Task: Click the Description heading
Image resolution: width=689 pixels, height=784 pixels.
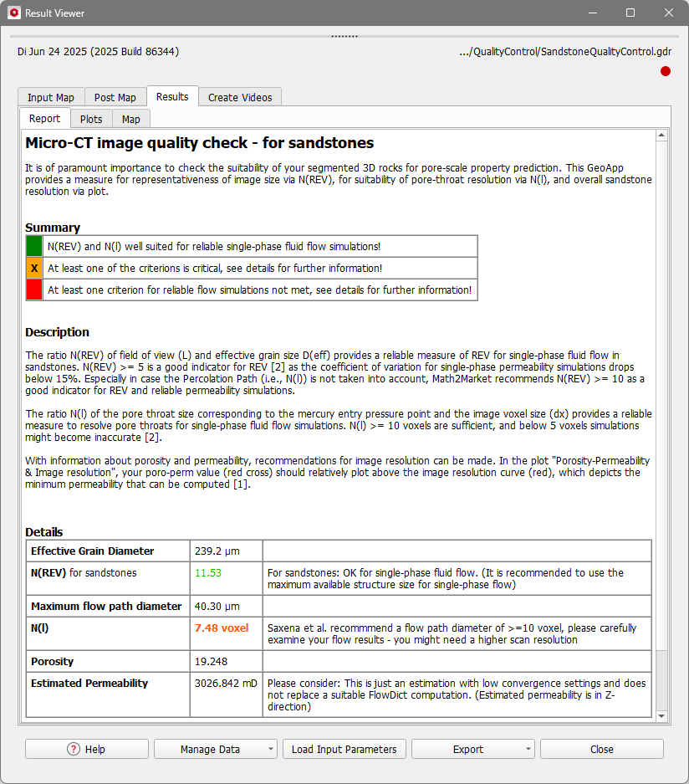Action: coord(57,332)
